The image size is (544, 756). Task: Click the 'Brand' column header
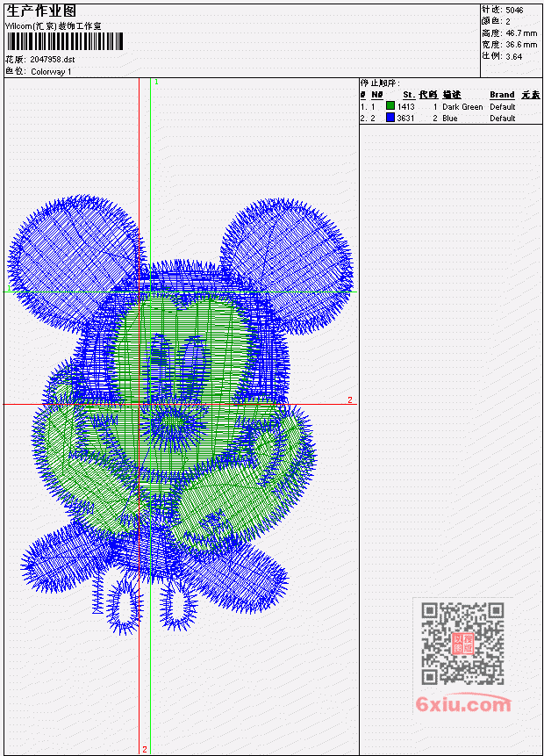coord(502,95)
